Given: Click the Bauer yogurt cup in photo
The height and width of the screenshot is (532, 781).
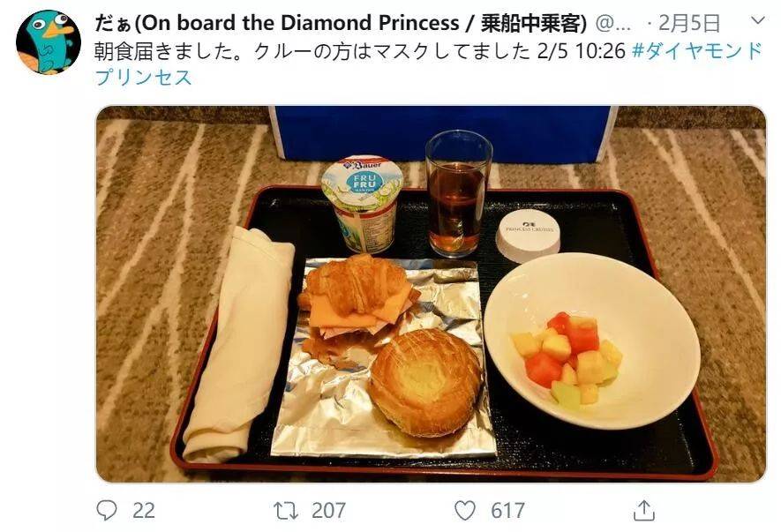Looking at the screenshot, I should pos(362,204).
